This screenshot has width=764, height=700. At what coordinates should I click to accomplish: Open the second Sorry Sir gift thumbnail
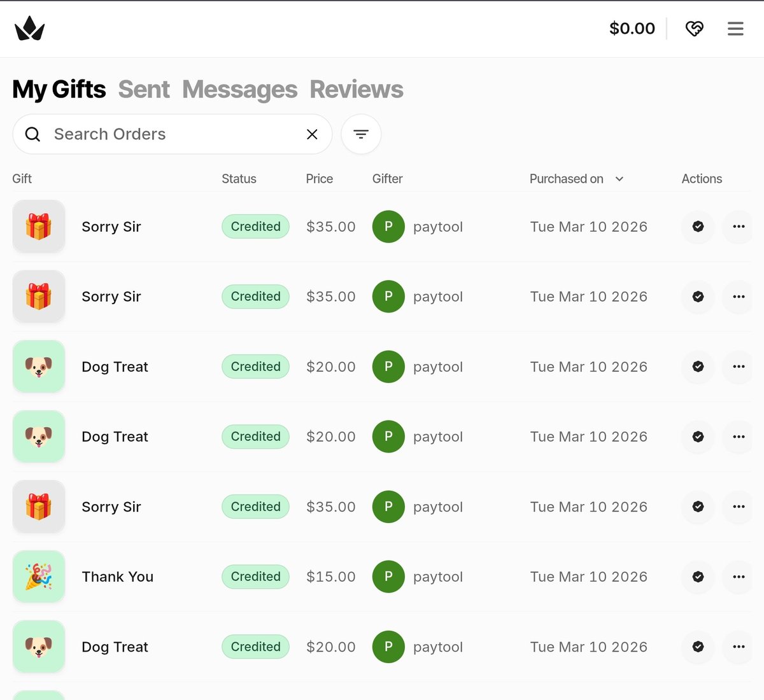(39, 297)
